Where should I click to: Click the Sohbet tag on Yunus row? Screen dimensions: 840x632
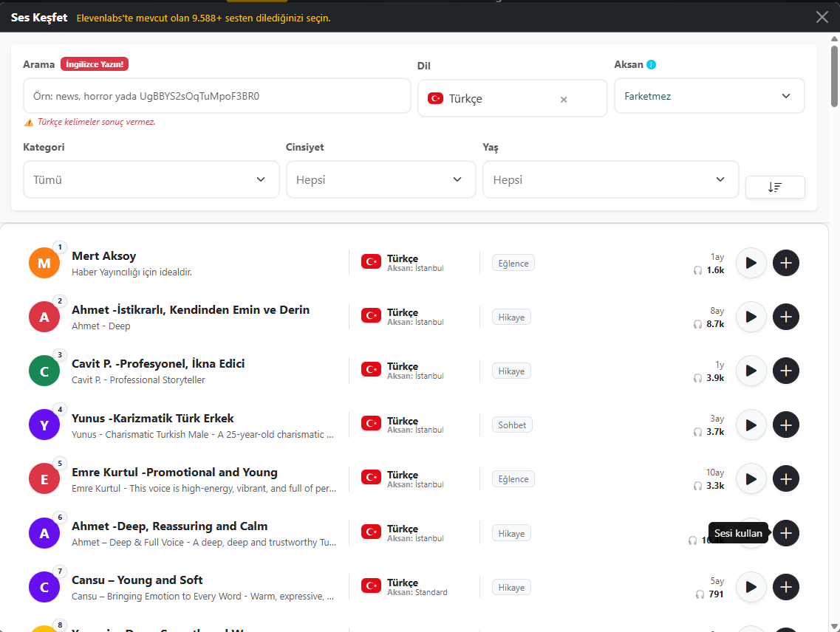point(512,425)
